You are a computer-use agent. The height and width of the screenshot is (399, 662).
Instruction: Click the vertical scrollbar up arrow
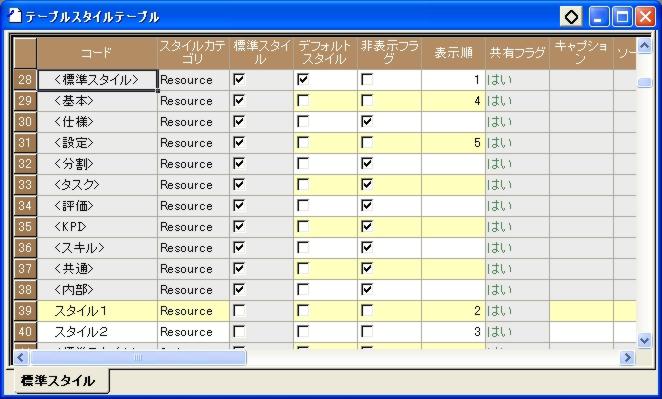tap(644, 46)
